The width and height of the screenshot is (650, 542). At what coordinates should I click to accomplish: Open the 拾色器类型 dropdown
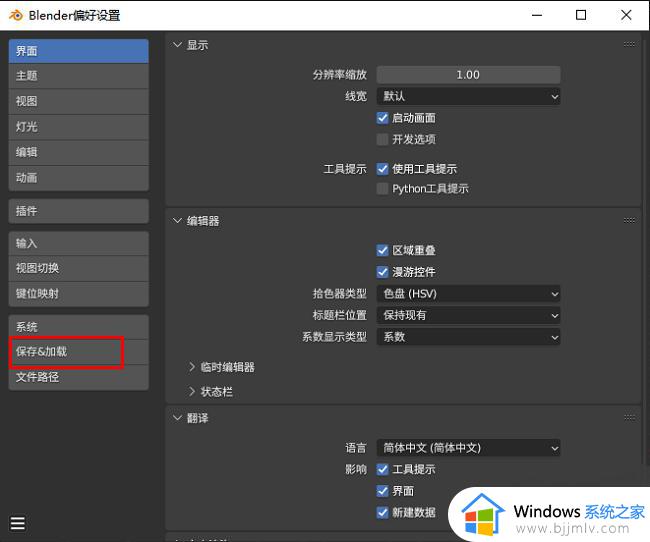(468, 294)
